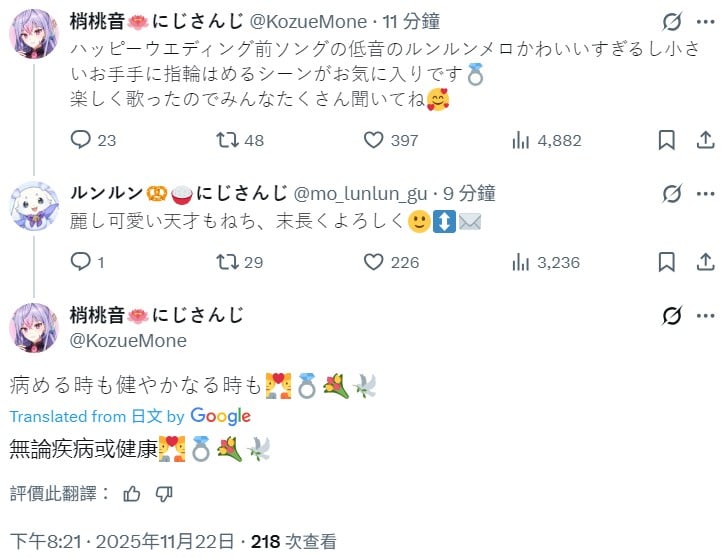Open the @KozueMone handle under main tweet
The image size is (728, 558).
click(128, 341)
